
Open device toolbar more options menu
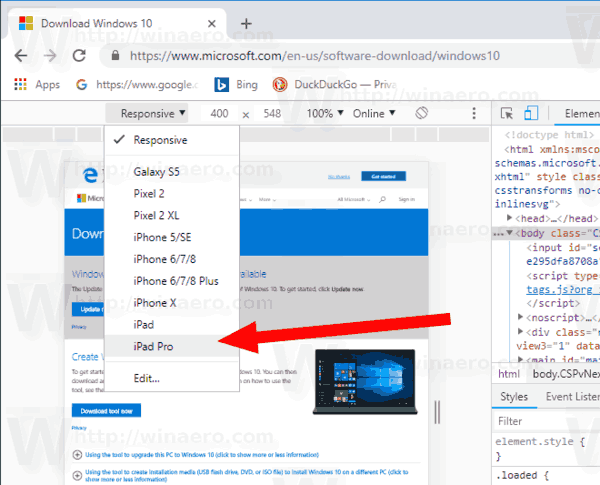474,113
